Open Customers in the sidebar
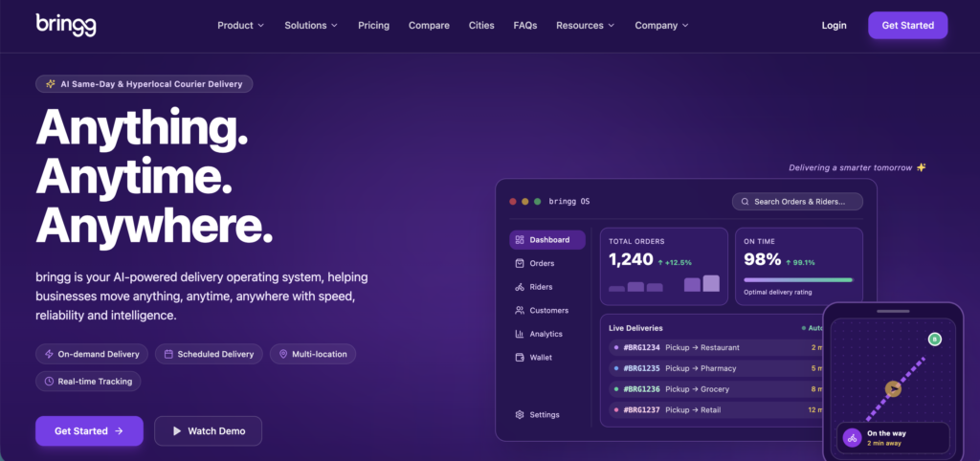Image resolution: width=980 pixels, height=461 pixels. 547,311
